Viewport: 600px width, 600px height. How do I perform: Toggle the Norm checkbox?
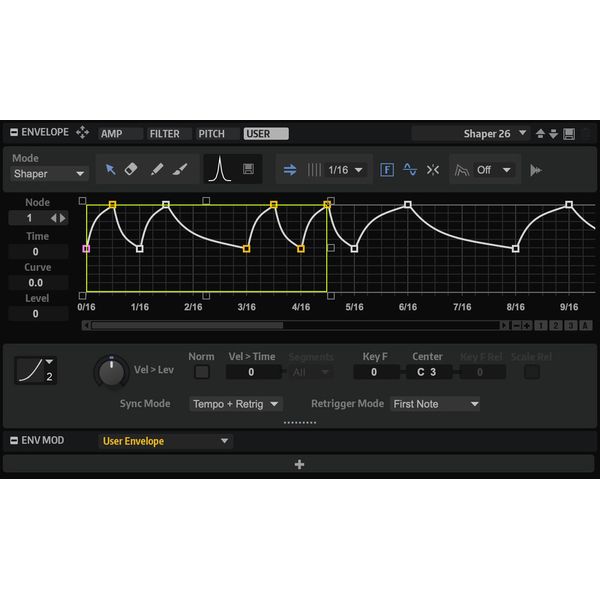click(x=202, y=372)
